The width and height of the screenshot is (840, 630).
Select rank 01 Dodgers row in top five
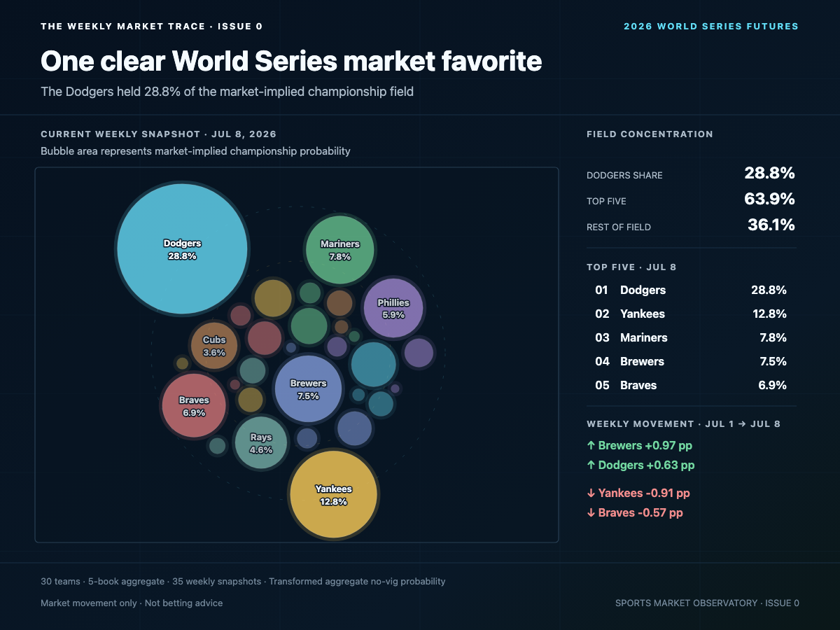click(x=692, y=290)
